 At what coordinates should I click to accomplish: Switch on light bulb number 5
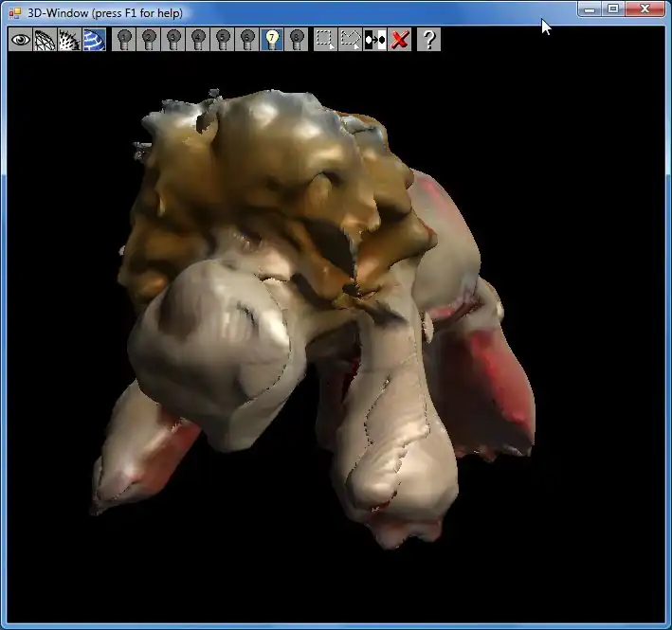(x=223, y=39)
